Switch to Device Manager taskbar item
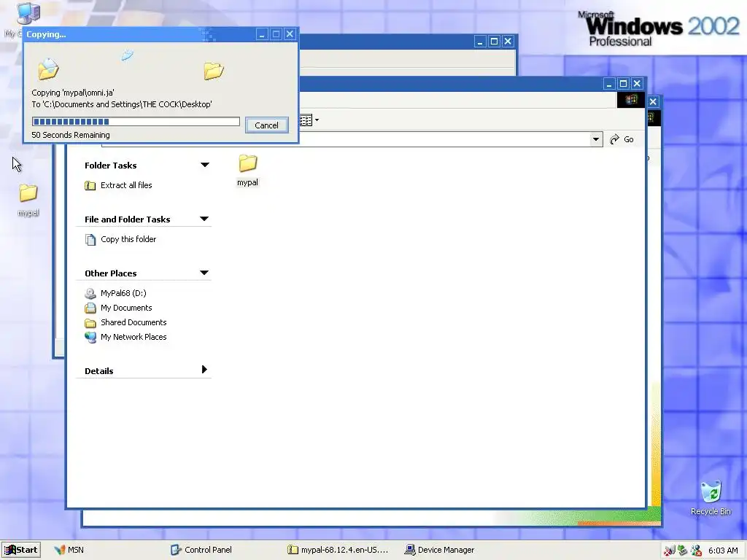 (x=439, y=550)
